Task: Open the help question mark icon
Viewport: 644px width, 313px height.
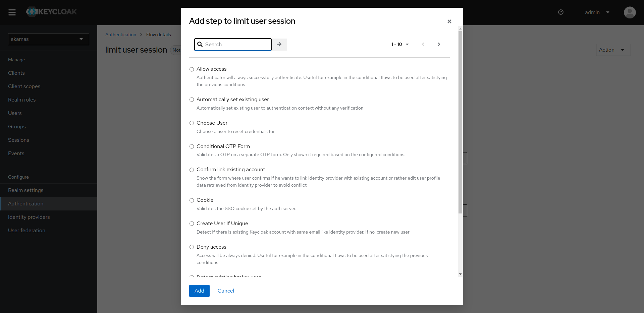Action: [x=561, y=12]
